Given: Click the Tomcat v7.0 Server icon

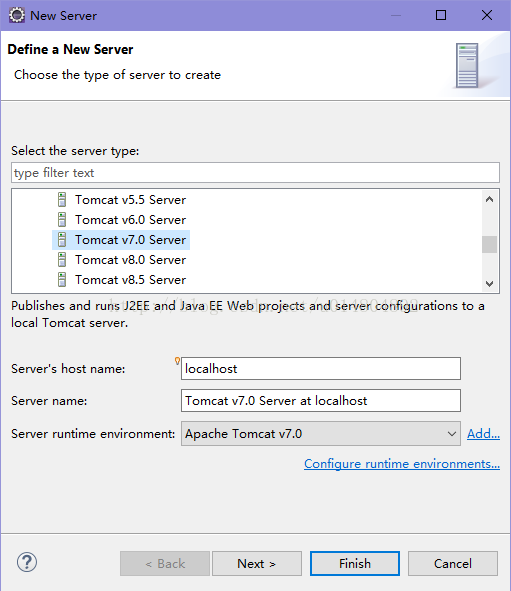Looking at the screenshot, I should tap(62, 240).
